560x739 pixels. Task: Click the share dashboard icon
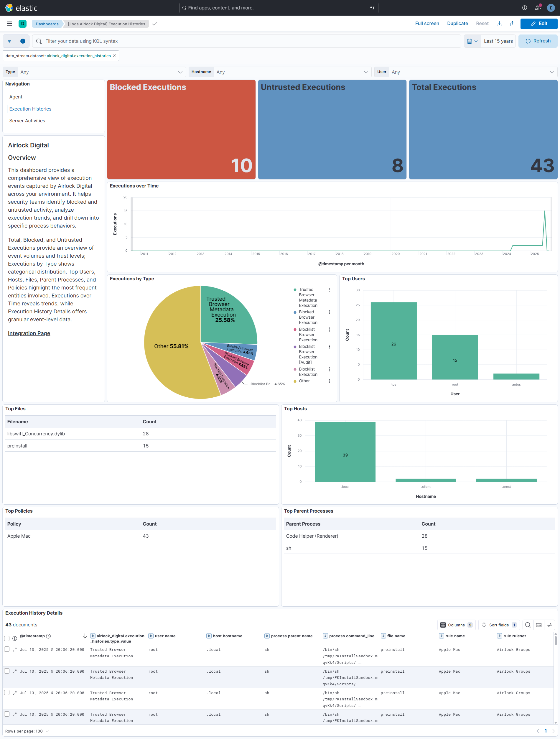click(512, 24)
